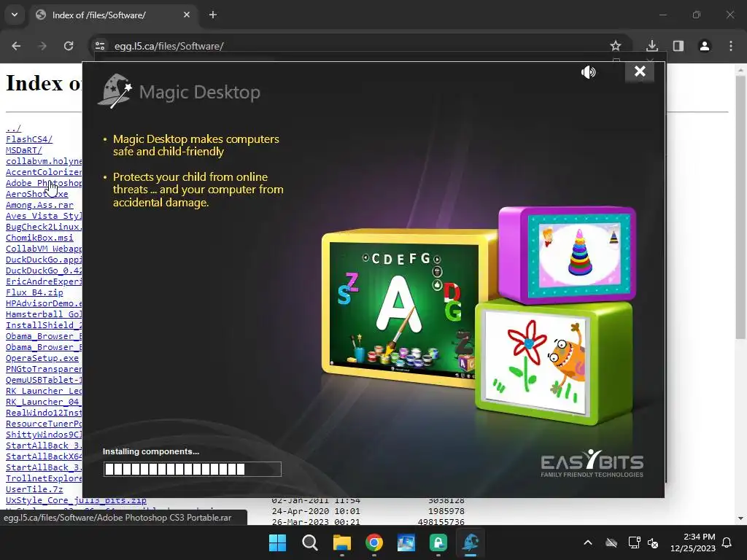Open the AeroShot exe link
The width and height of the screenshot is (747, 560).
[37, 194]
